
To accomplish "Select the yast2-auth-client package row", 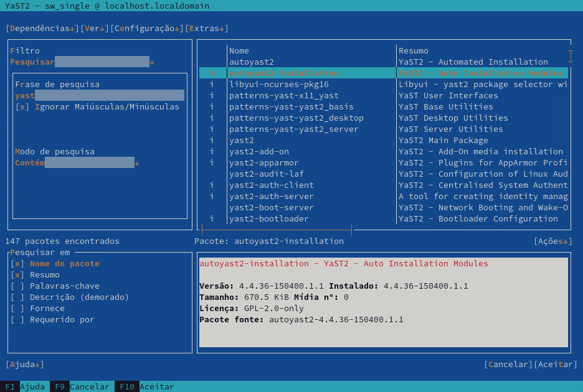I will [383, 185].
